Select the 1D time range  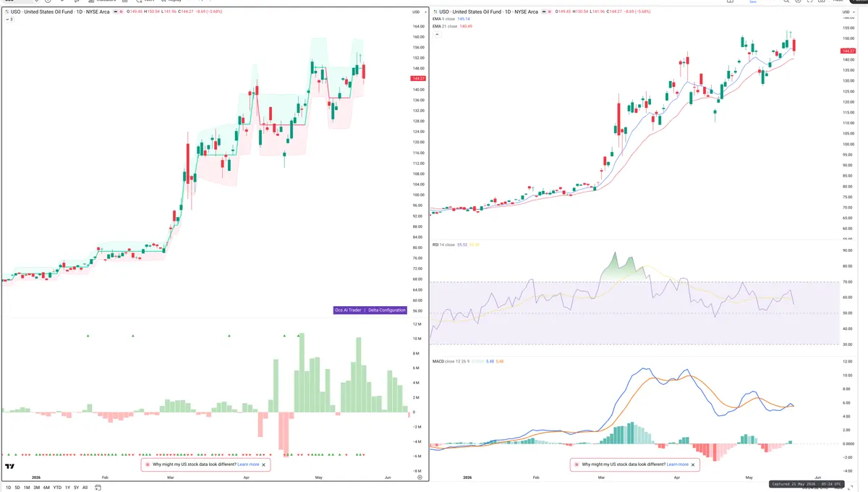pyautogui.click(x=9, y=488)
